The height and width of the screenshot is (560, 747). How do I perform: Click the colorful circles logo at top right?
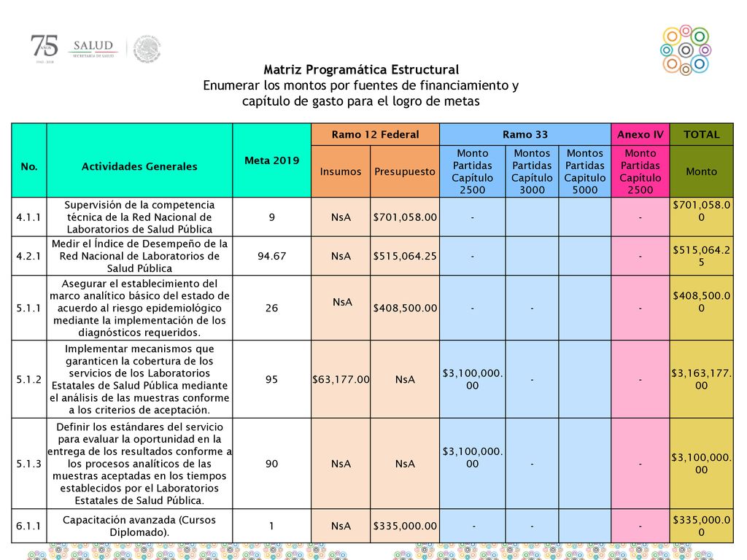(685, 50)
